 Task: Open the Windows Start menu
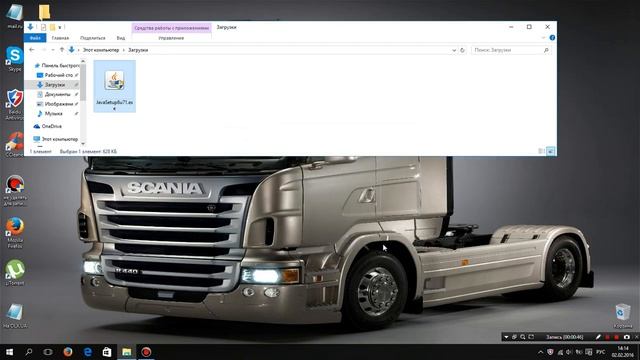[9, 352]
